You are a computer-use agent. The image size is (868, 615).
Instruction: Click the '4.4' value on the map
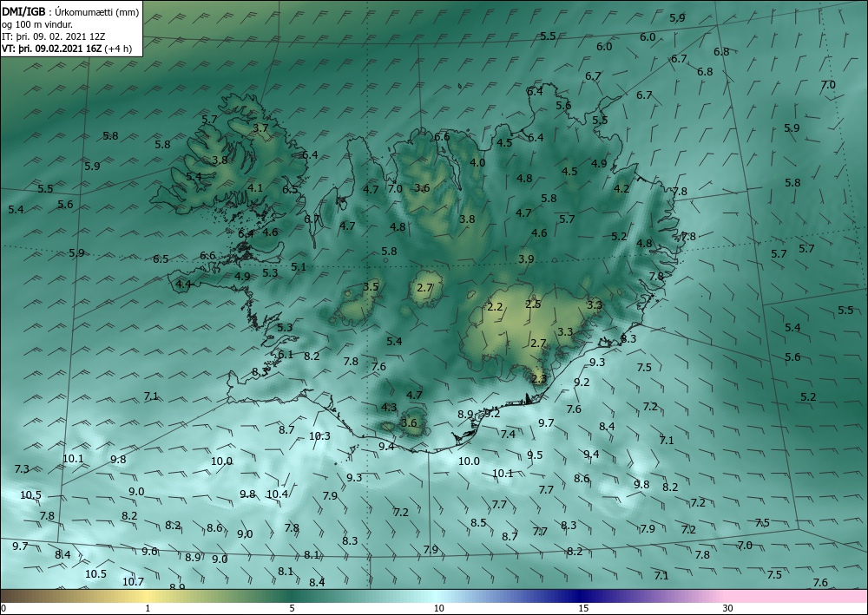183,285
